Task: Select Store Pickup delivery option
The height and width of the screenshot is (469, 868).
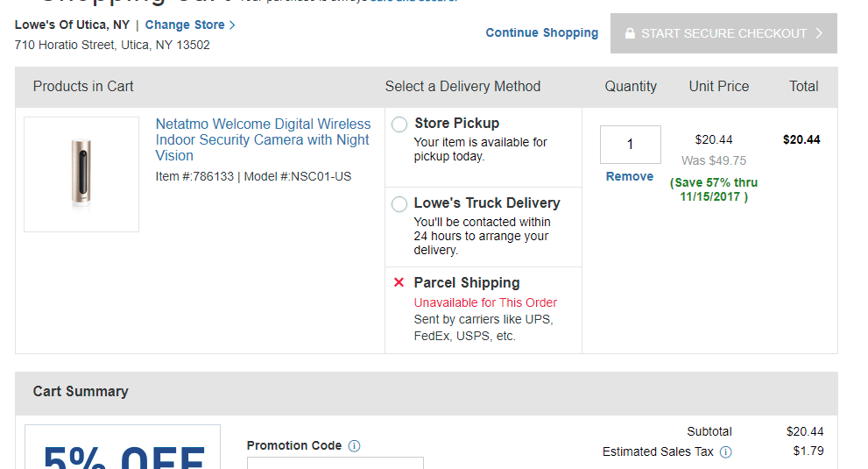Action: (x=399, y=124)
